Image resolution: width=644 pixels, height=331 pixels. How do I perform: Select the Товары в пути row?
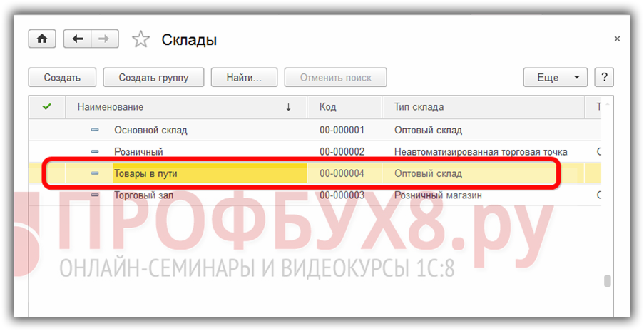[x=209, y=173]
